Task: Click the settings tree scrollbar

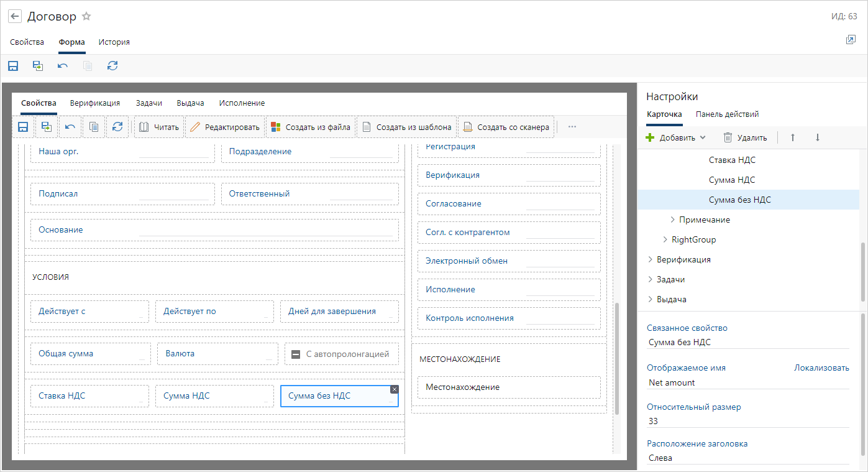Action: [864, 272]
